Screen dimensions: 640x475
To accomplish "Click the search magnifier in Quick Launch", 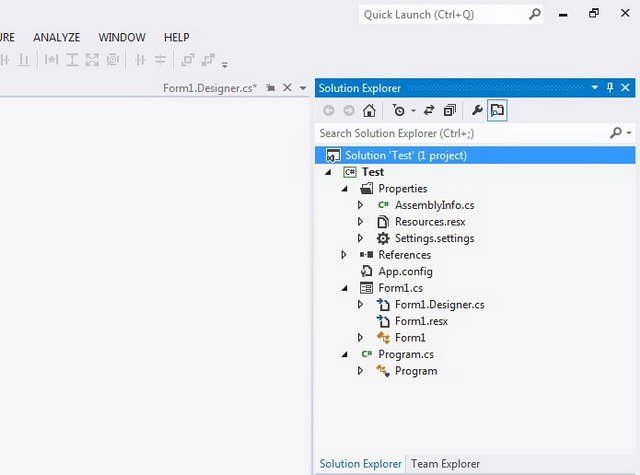I will point(535,14).
